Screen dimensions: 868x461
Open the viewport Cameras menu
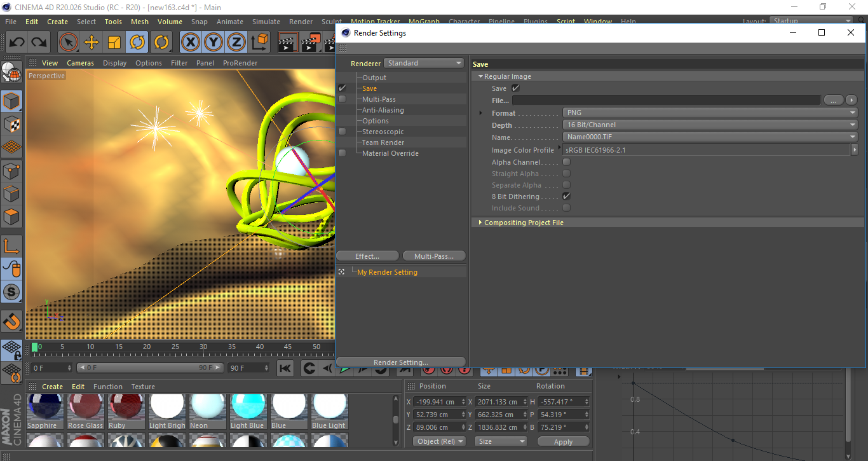click(81, 63)
